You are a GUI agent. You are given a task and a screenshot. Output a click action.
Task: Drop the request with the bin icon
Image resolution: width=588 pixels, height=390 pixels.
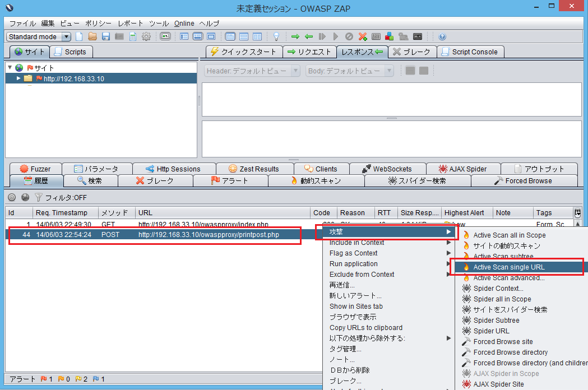pos(349,36)
